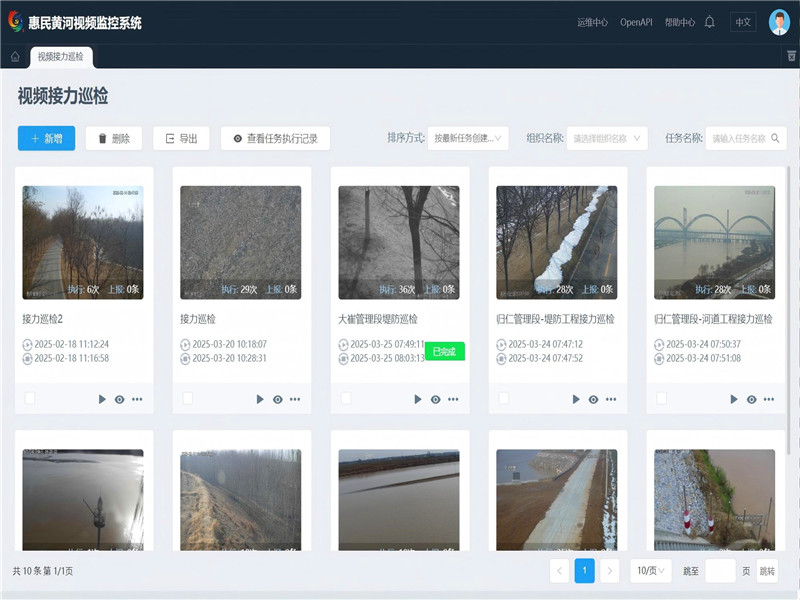Open more options for 归仁管理段-河道工程接力巡检
Viewport: 800px width, 600px height.
(769, 399)
